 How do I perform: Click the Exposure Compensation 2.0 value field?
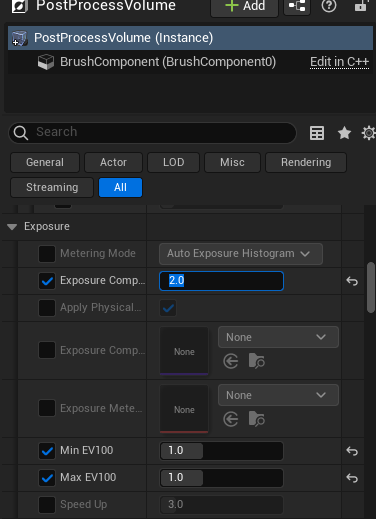point(221,281)
